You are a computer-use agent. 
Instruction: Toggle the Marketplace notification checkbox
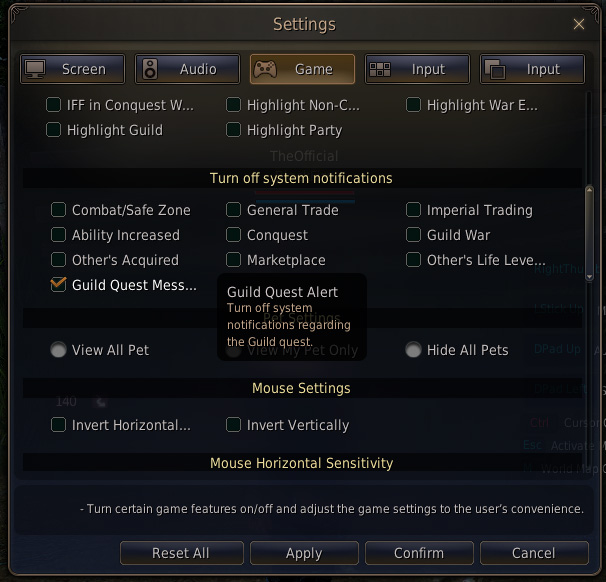click(233, 260)
